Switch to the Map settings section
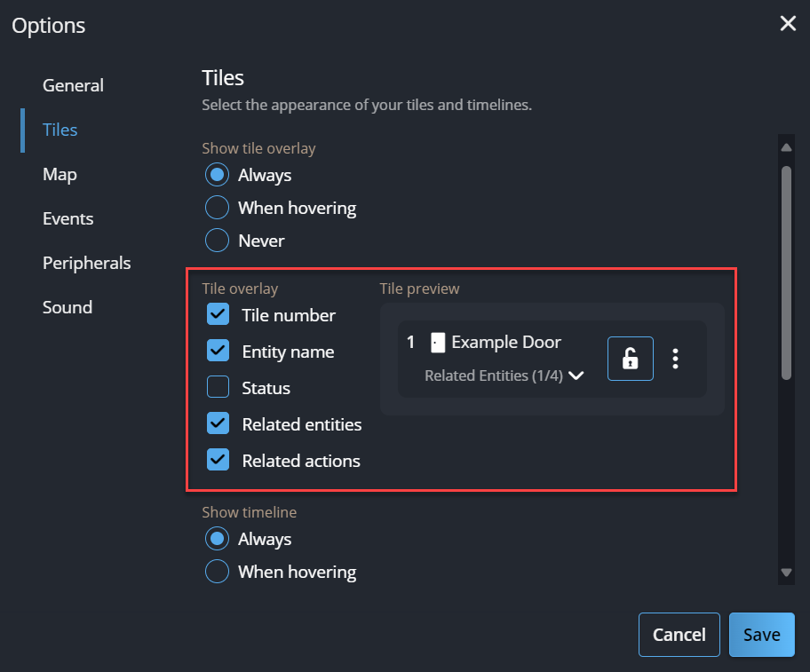Viewport: 810px width, 672px height. 60,174
